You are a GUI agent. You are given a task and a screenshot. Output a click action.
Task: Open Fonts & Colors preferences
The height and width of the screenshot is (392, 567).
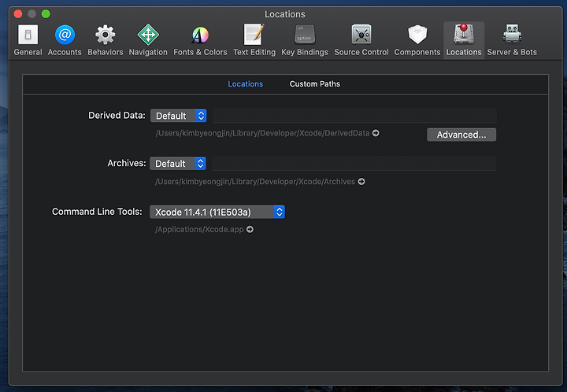coord(200,40)
